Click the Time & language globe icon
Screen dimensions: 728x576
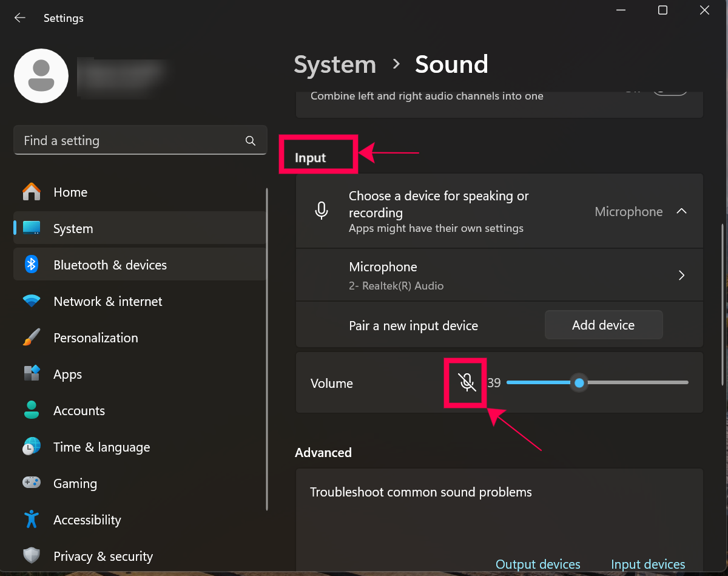32,447
